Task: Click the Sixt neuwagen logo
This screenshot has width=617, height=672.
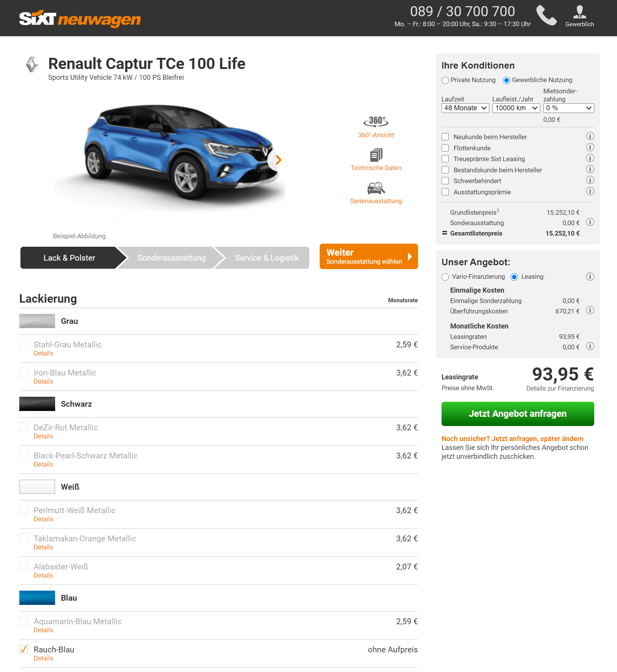Action: coord(80,19)
